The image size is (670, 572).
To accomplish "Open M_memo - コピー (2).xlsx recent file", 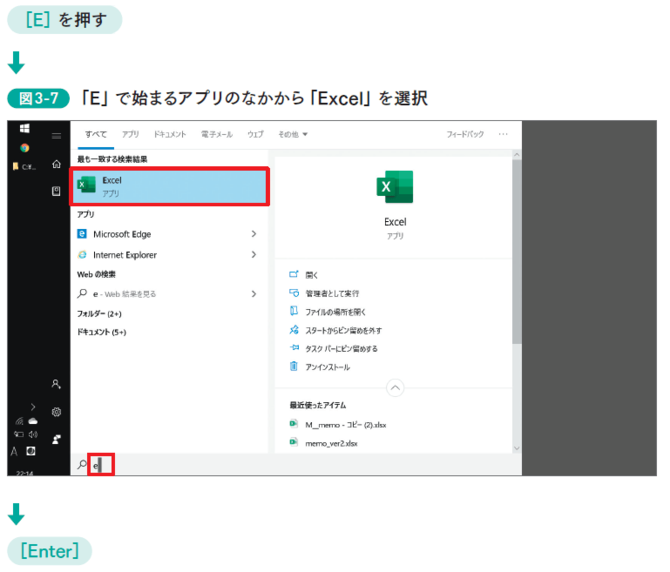I will tap(345, 425).
